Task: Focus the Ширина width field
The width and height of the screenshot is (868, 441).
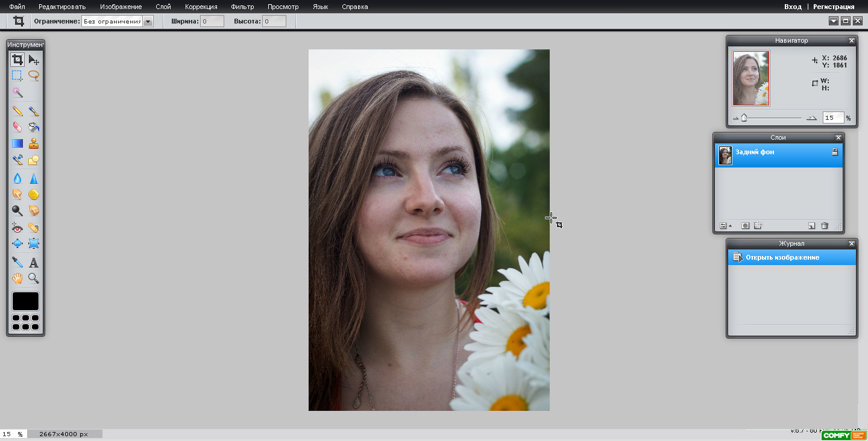Action: [212, 21]
